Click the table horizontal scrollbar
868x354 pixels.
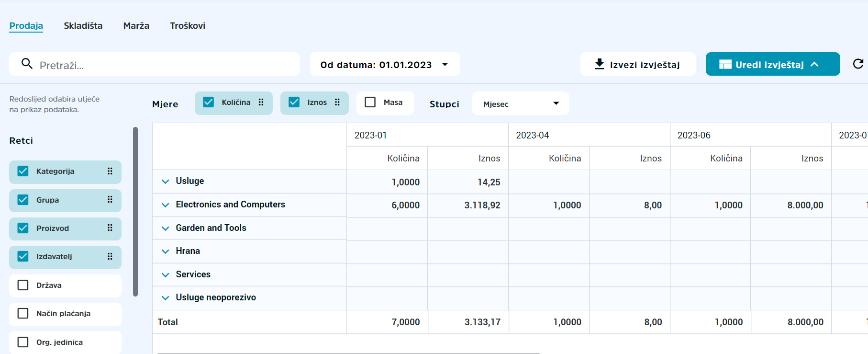point(348,353)
